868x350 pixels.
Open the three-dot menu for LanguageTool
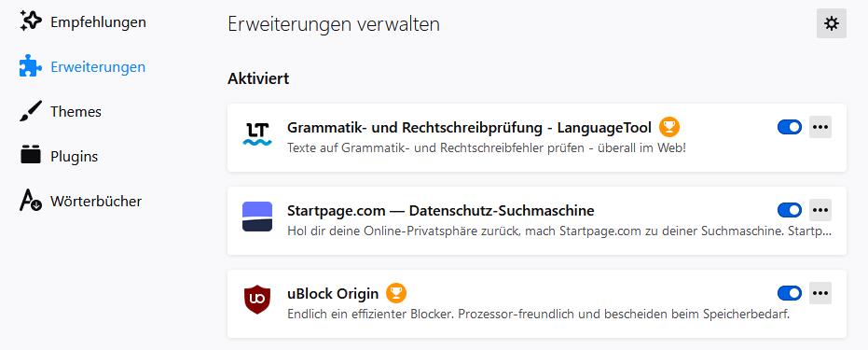coord(820,127)
